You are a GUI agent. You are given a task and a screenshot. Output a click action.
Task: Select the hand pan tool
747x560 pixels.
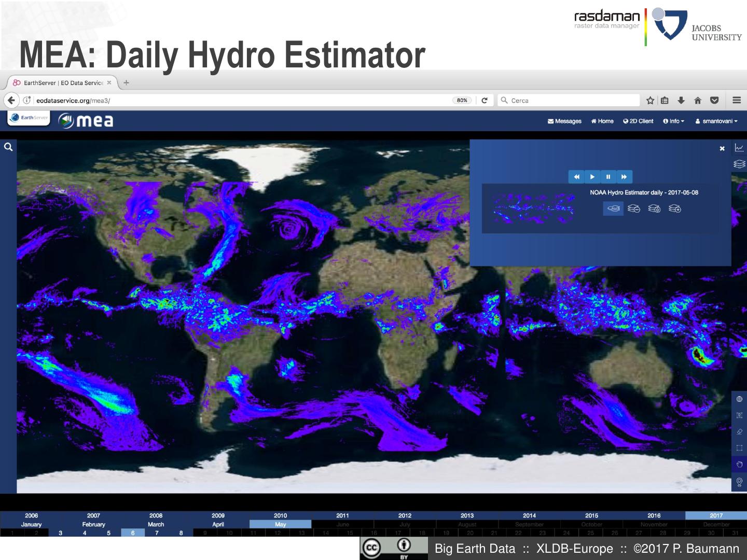pyautogui.click(x=739, y=464)
